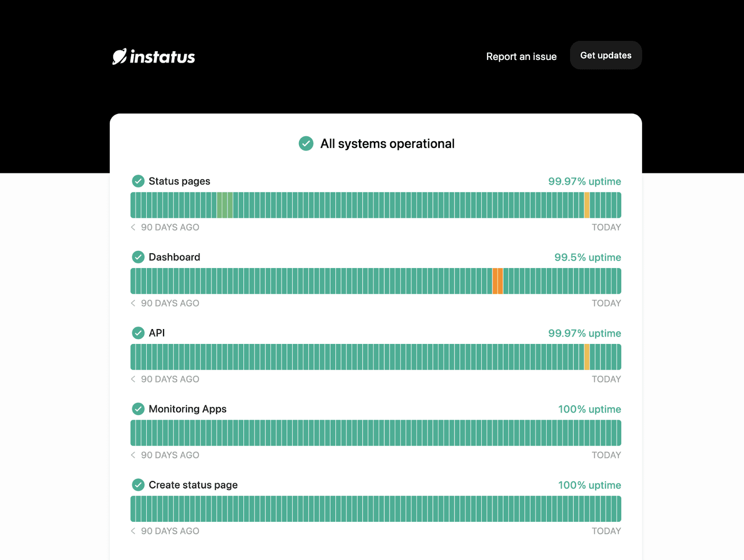Select the orange incident bars in Dashboard
Screen dimensions: 744x560
[498, 281]
